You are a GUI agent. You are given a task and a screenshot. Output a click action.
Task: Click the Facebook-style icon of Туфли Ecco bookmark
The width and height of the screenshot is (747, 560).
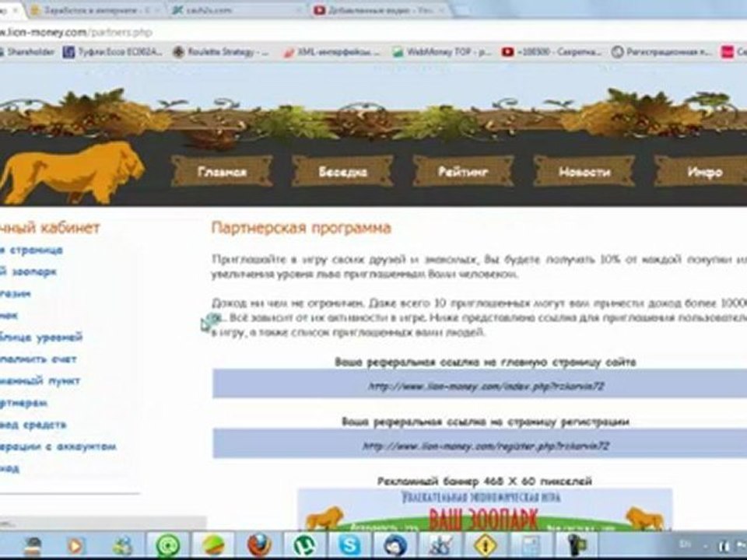(x=68, y=51)
